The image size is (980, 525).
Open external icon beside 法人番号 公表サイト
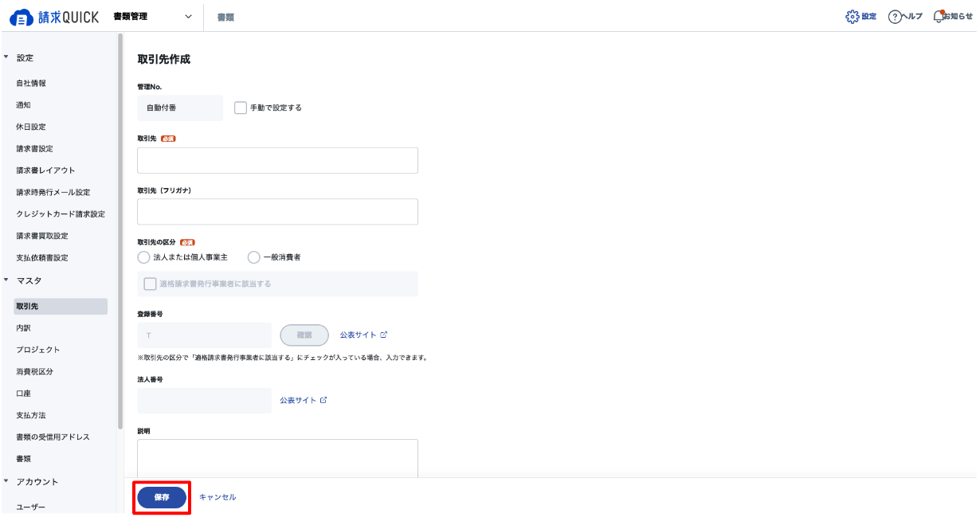pos(323,400)
